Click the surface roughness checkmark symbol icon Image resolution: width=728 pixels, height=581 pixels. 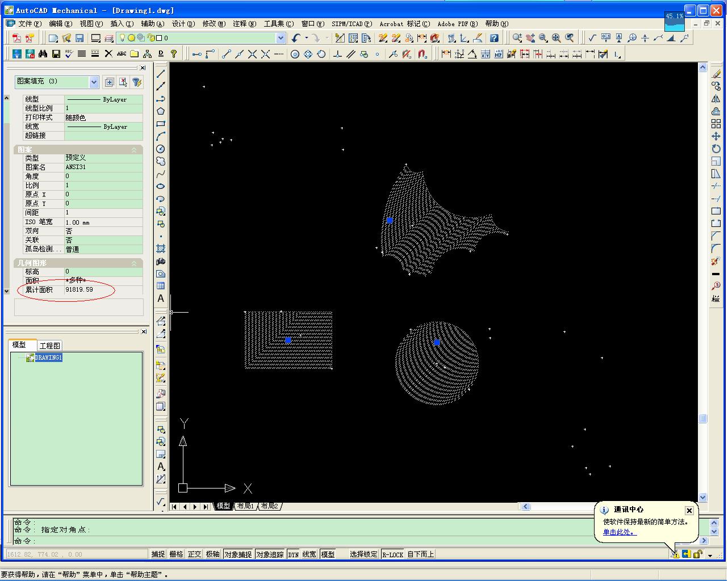coord(592,38)
